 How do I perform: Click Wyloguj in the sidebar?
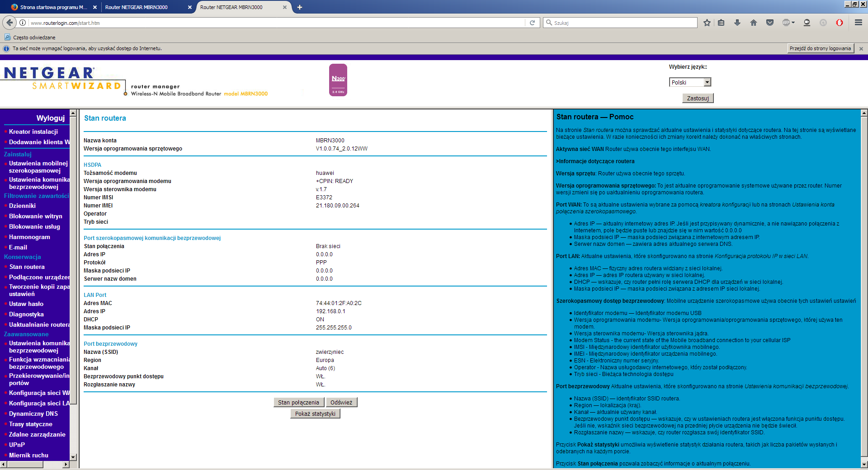51,118
